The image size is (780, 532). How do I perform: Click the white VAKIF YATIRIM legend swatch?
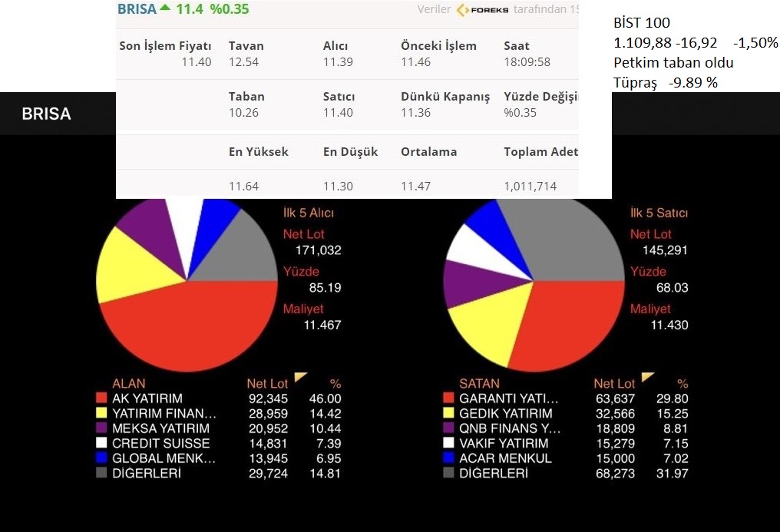[x=448, y=442]
